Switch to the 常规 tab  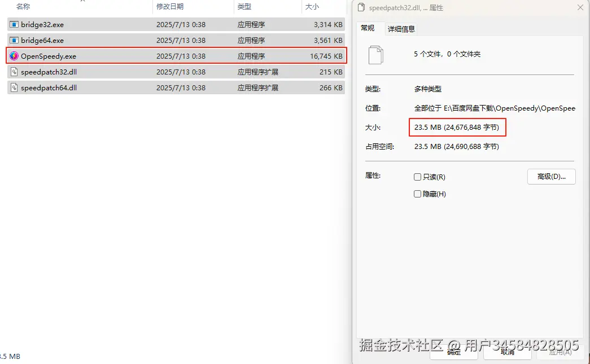click(368, 28)
